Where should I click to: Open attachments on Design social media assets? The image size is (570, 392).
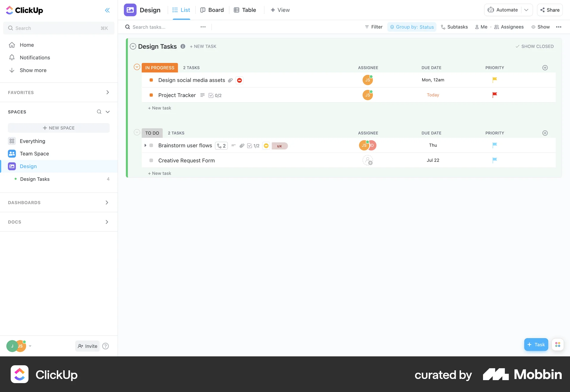(231, 80)
